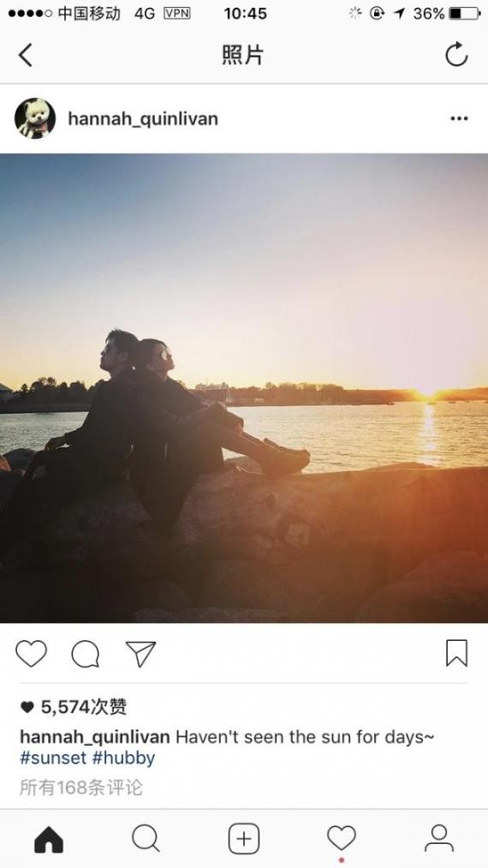Tap the back arrow in header
The image size is (488, 868).
(x=26, y=55)
